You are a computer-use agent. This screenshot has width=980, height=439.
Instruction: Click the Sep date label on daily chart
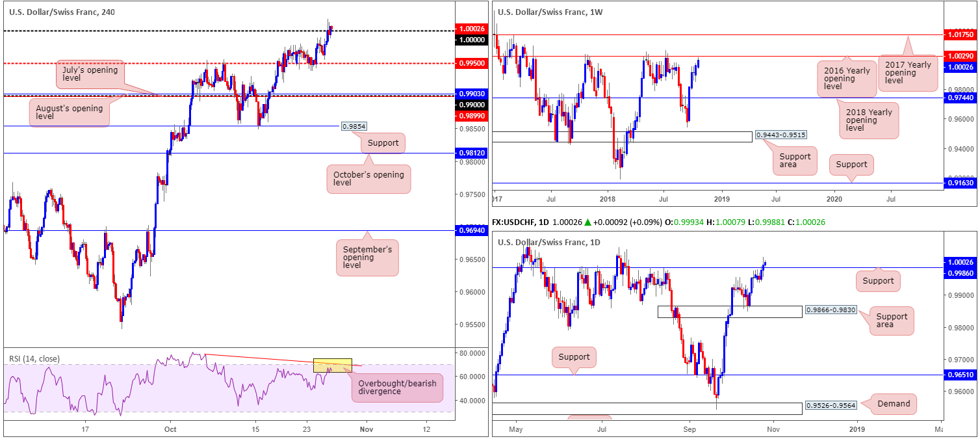click(x=690, y=429)
